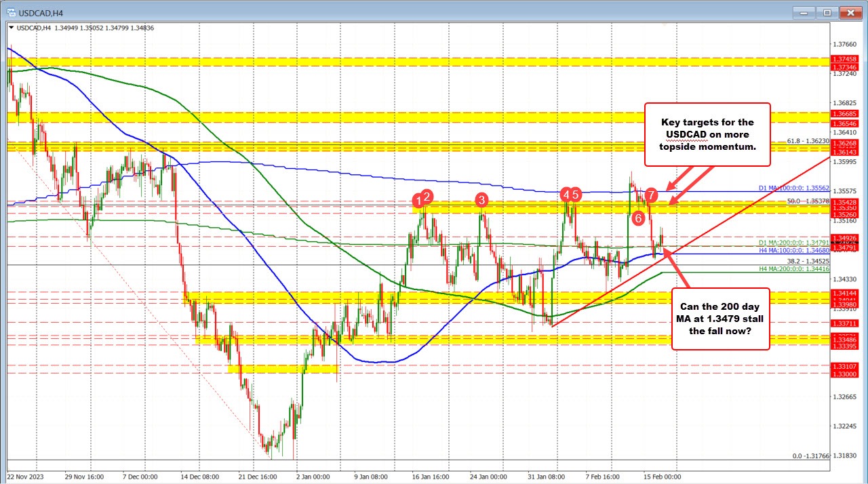The image size is (868, 484).
Task: Click the 50.0 - 1.35378 retracement label
Action: (810, 202)
